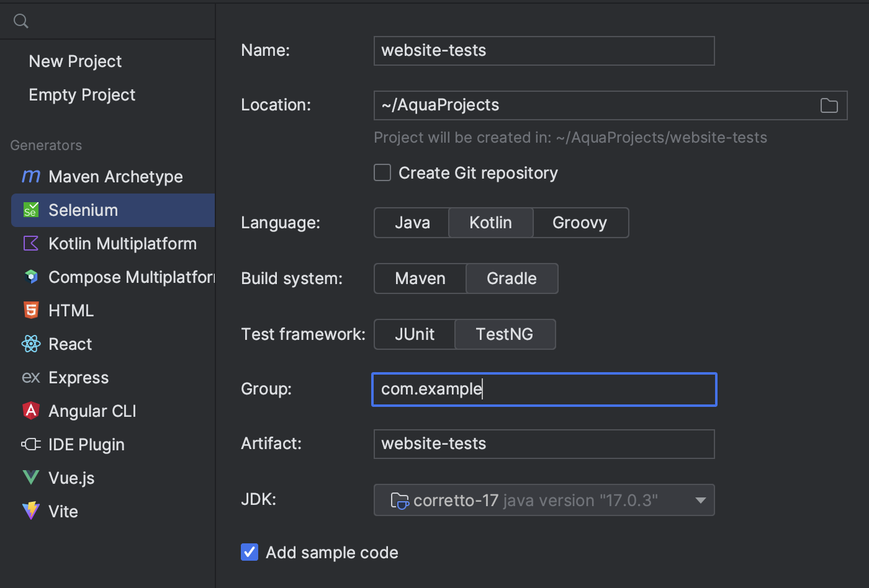Choose Groovy as the language

[x=580, y=223]
